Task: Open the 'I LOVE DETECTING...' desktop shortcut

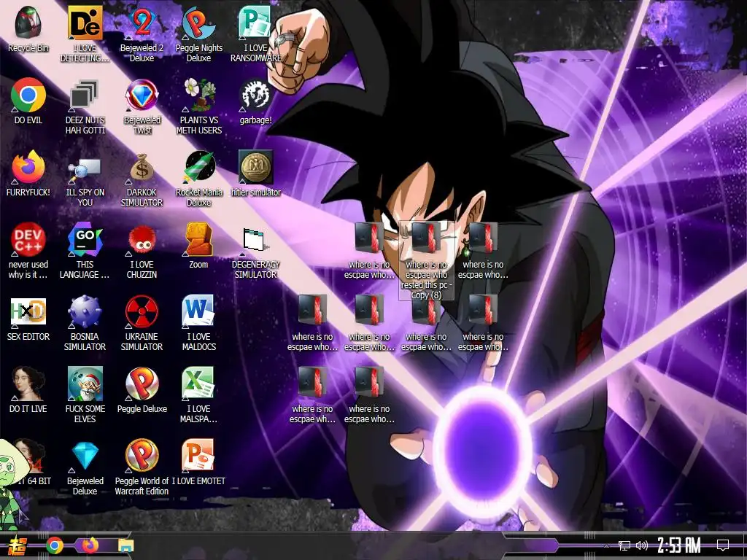Action: tap(85, 34)
